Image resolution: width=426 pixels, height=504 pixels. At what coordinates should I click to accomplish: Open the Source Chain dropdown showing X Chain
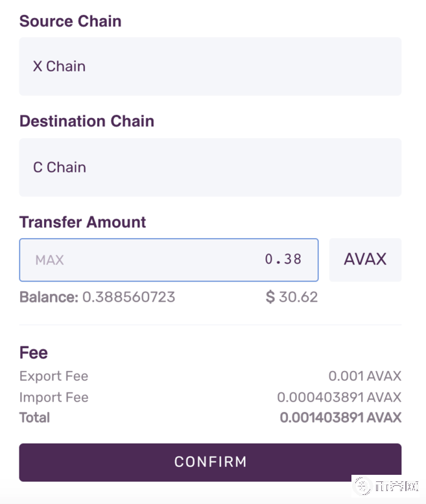click(210, 66)
